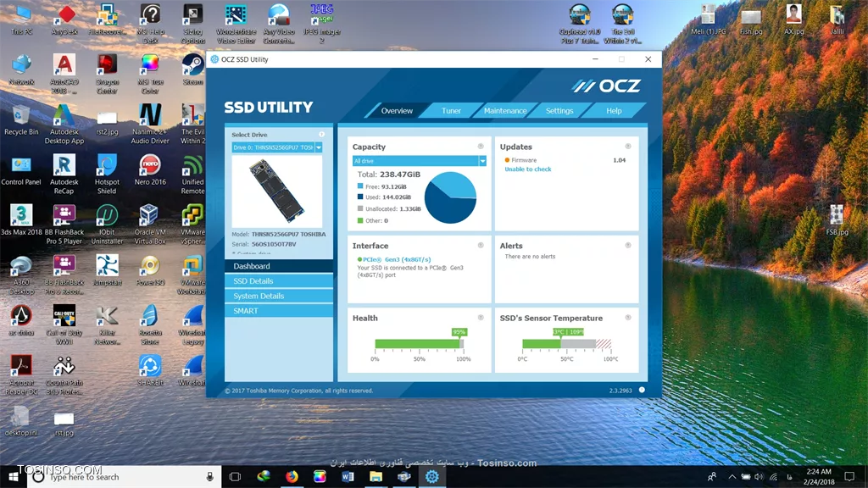The height and width of the screenshot is (488, 868).
Task: Click the OCZ SSD Utility taskbar icon
Action: (431, 476)
